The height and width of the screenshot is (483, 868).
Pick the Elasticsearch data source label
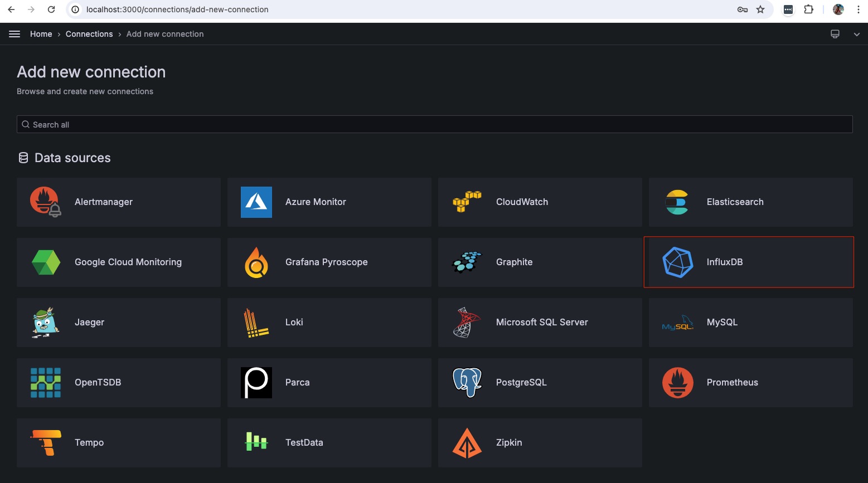735,202
